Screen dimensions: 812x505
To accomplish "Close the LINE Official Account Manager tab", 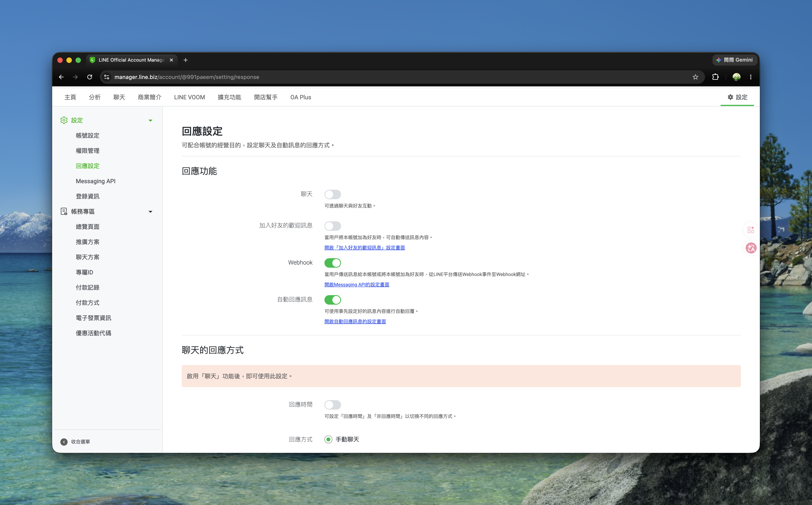I will coord(171,60).
